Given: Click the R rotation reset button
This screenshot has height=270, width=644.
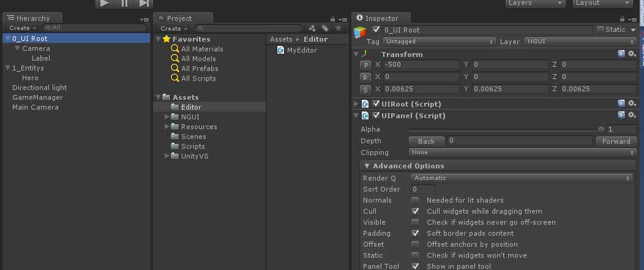Looking at the screenshot, I should (x=365, y=77).
